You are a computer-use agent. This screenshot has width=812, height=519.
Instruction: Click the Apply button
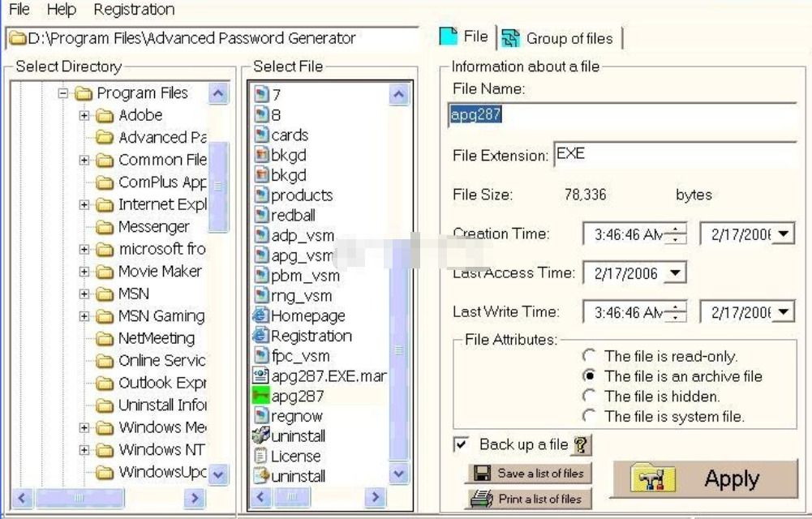click(x=705, y=478)
